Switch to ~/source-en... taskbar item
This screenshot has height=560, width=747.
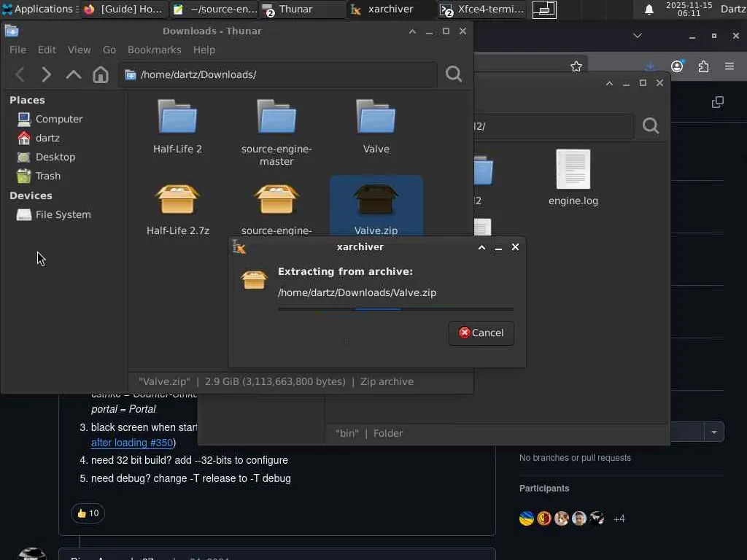point(214,9)
